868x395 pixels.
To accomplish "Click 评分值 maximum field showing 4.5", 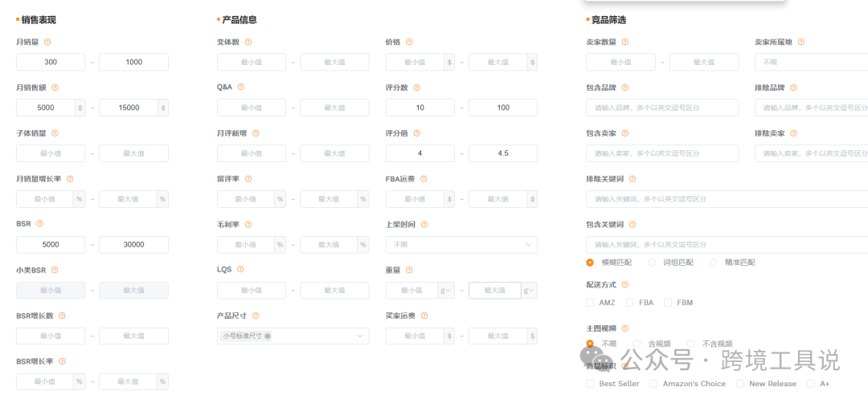I will [x=502, y=153].
